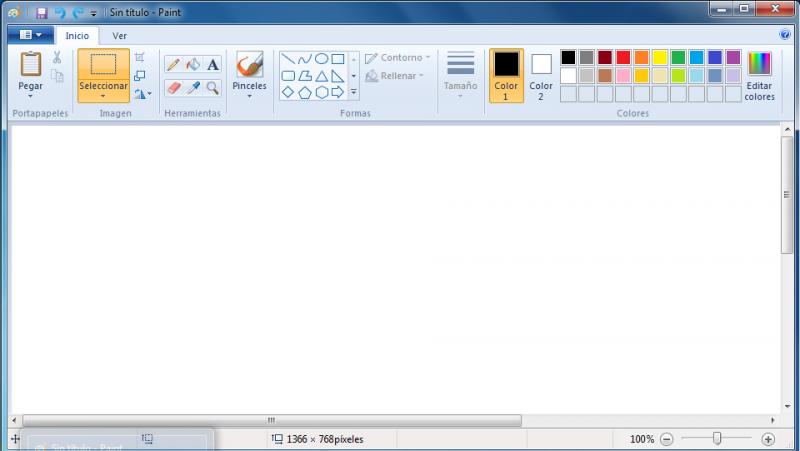Select the Text tool
The height and width of the screenshot is (451, 800).
pyautogui.click(x=212, y=65)
